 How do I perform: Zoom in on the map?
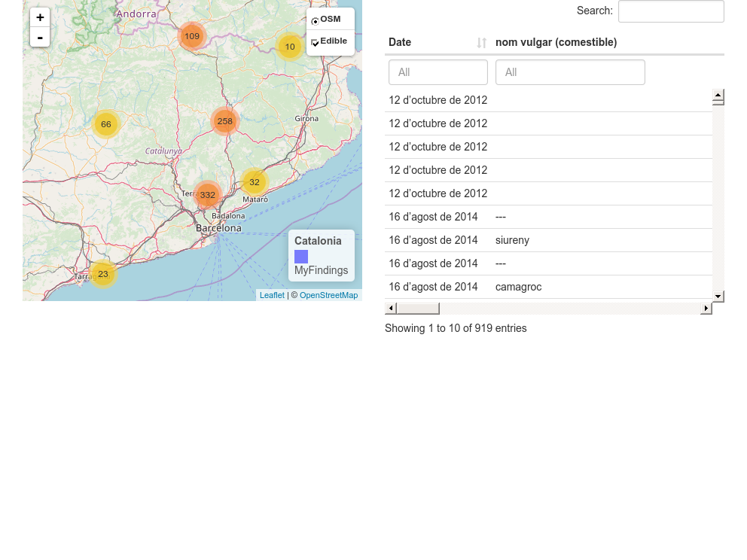click(40, 17)
